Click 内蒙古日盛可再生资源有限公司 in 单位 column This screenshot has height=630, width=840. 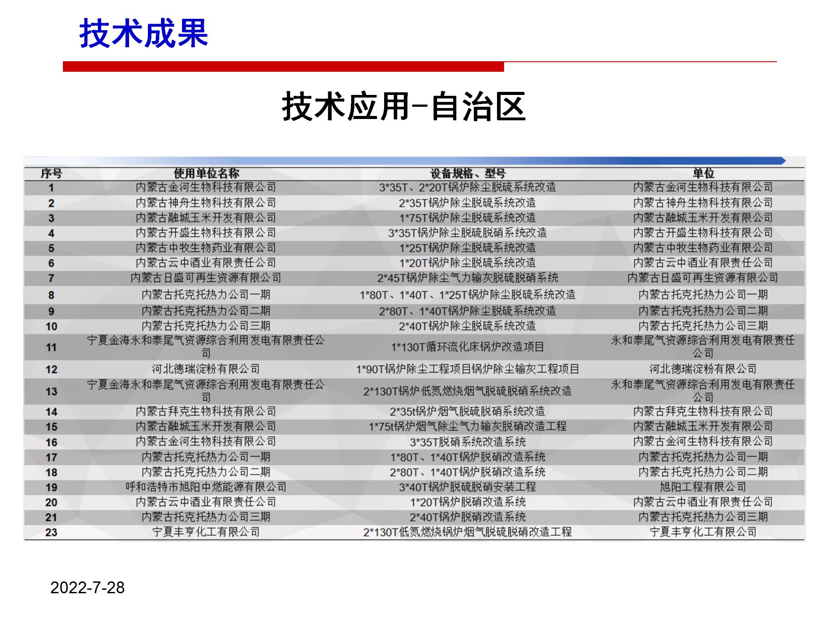click(703, 278)
